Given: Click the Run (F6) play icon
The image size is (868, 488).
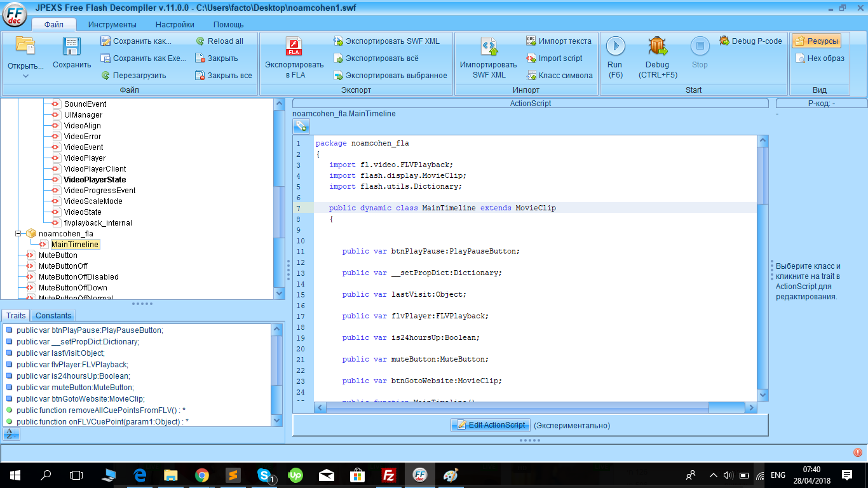Looking at the screenshot, I should [615, 46].
